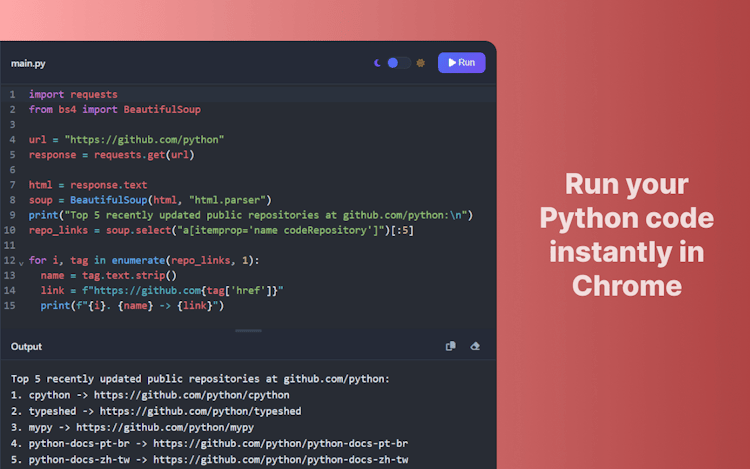The image size is (750, 469).
Task: Click line number 1 in the gutter
Action: 12,94
